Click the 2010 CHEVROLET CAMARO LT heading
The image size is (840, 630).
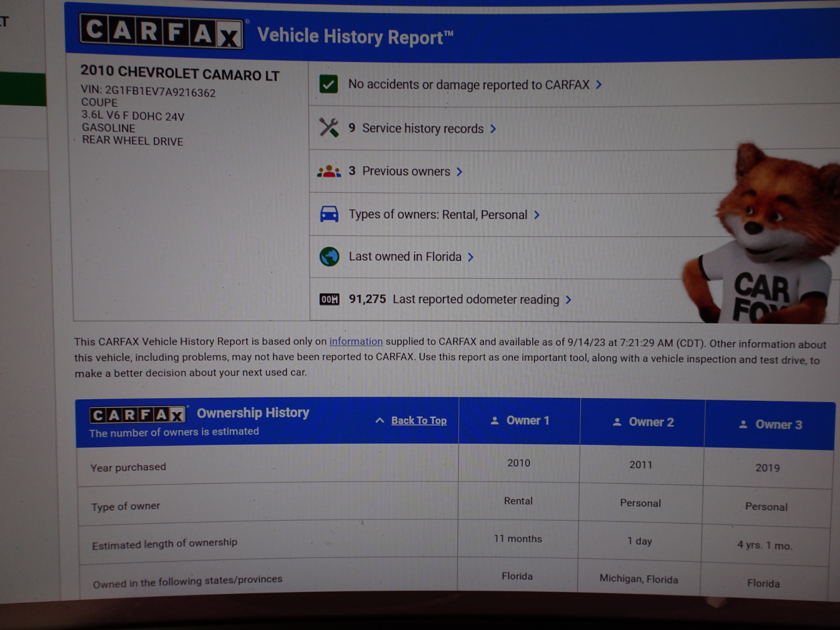click(180, 73)
